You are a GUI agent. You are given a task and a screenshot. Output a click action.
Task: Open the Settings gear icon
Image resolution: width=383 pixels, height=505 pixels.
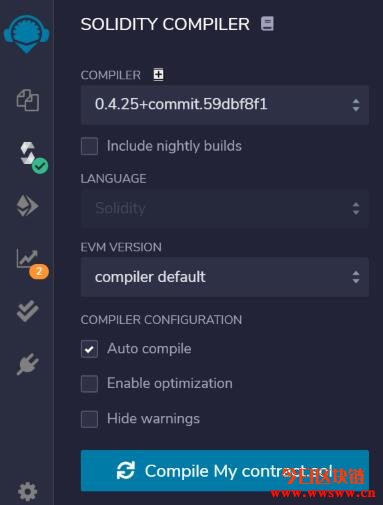point(27,491)
